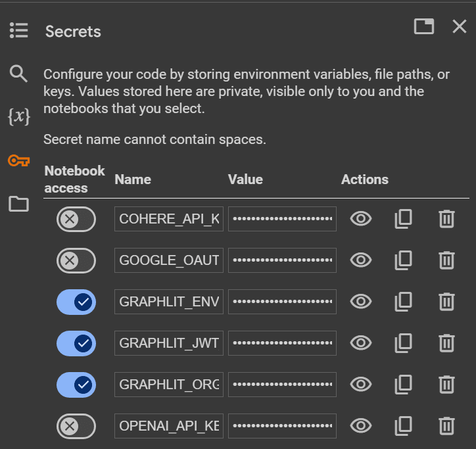
Task: Open the Variables inspector icon
Action: point(18,116)
